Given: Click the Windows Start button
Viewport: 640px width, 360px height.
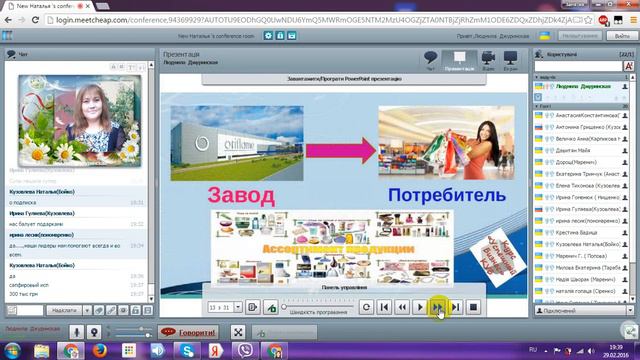Looking at the screenshot, I should 12,351.
